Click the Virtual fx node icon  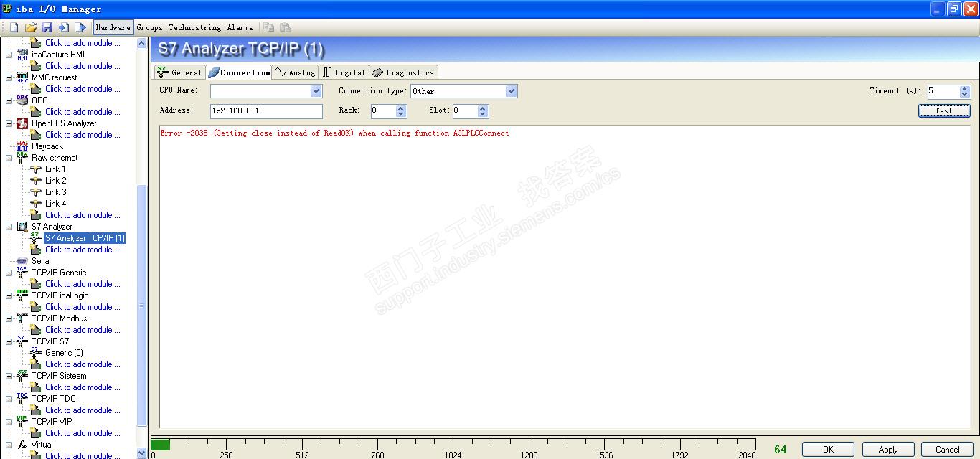tap(22, 445)
